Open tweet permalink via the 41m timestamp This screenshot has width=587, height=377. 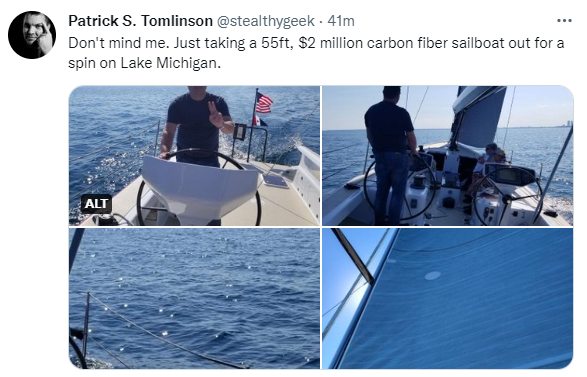(x=341, y=21)
